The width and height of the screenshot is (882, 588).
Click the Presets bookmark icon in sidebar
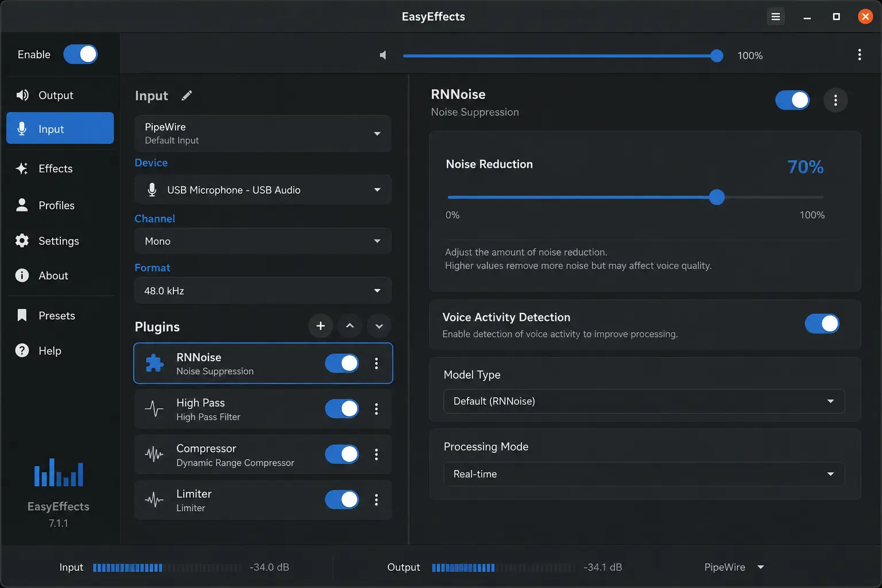(22, 315)
